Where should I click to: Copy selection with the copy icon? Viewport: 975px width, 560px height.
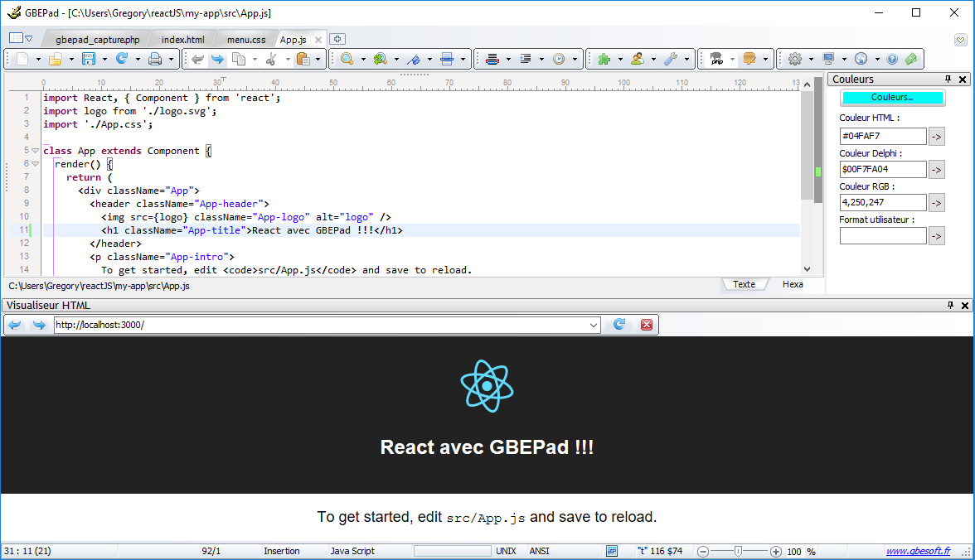(x=238, y=59)
